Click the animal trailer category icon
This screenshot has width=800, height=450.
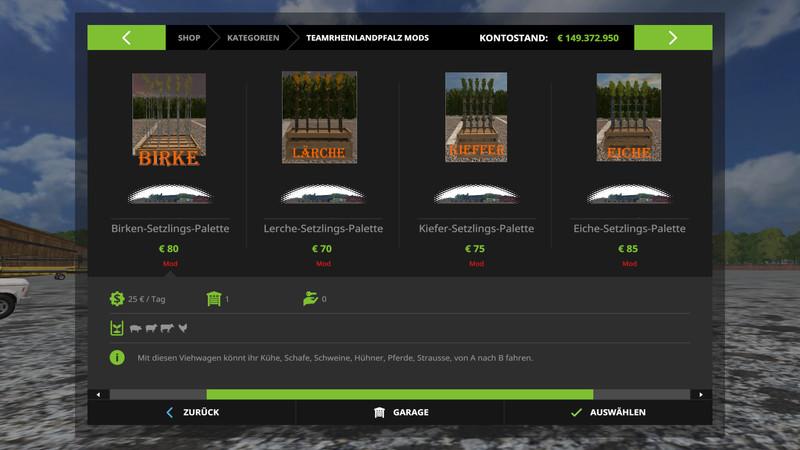[118, 327]
